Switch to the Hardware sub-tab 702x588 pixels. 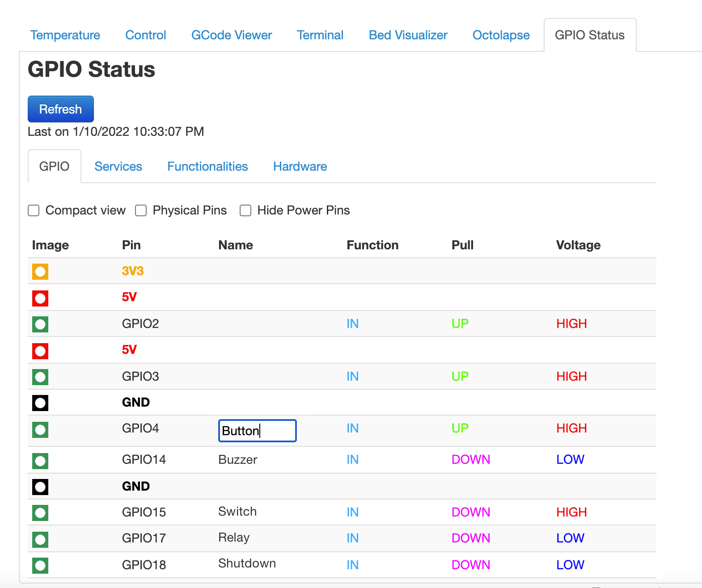300,166
